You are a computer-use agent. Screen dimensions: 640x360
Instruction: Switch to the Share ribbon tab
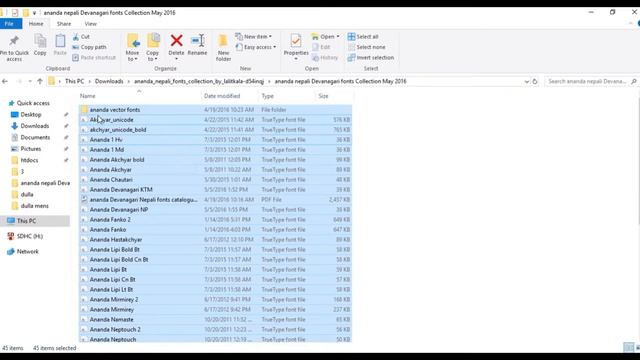click(x=64, y=24)
